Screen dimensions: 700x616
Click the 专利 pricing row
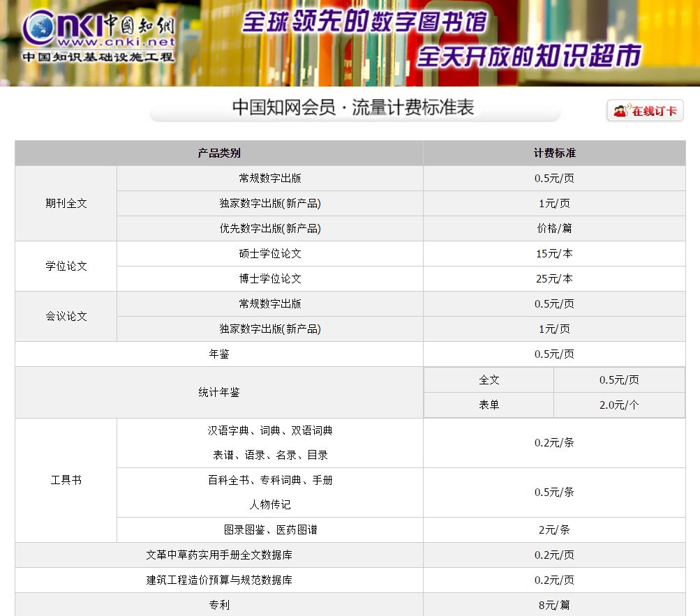[x=217, y=605]
